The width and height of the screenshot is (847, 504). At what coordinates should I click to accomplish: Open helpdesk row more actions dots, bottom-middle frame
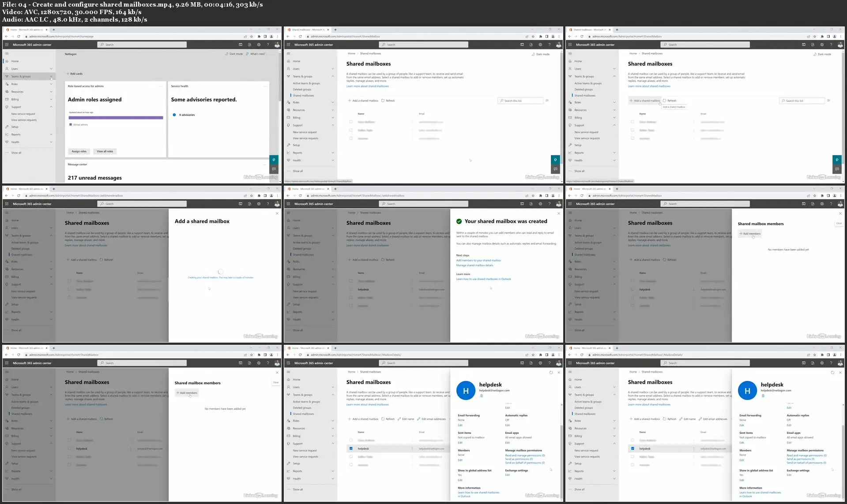(412, 448)
